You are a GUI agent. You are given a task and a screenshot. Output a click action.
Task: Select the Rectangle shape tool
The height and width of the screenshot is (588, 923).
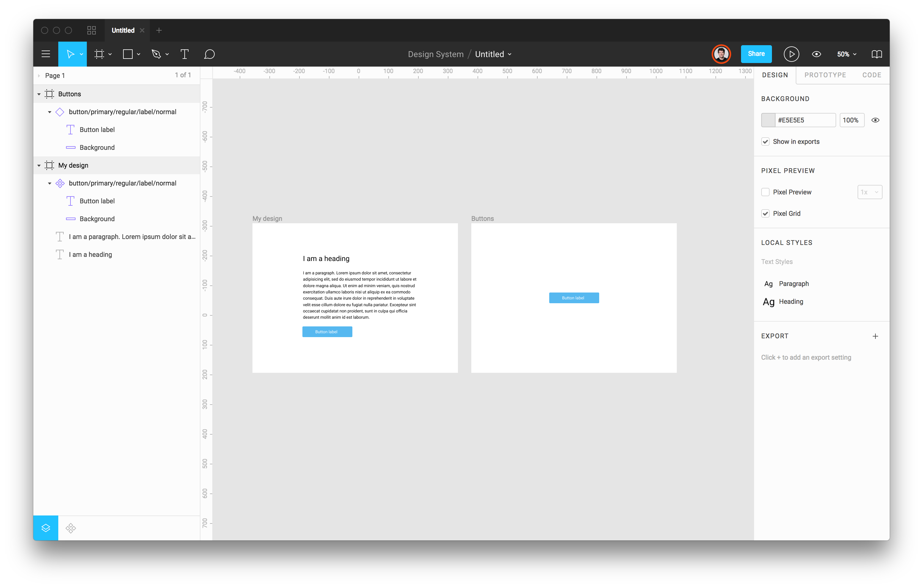[x=128, y=54]
